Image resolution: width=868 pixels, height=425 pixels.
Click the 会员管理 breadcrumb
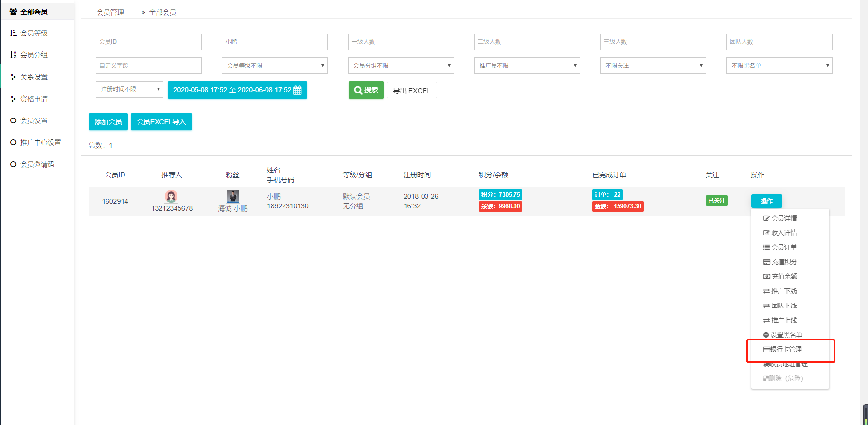coord(110,12)
